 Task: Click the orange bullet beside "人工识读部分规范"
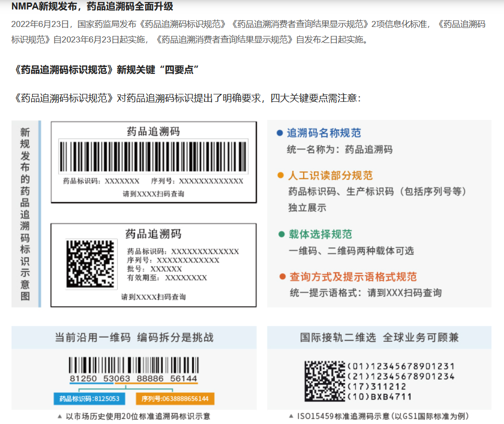(280, 175)
